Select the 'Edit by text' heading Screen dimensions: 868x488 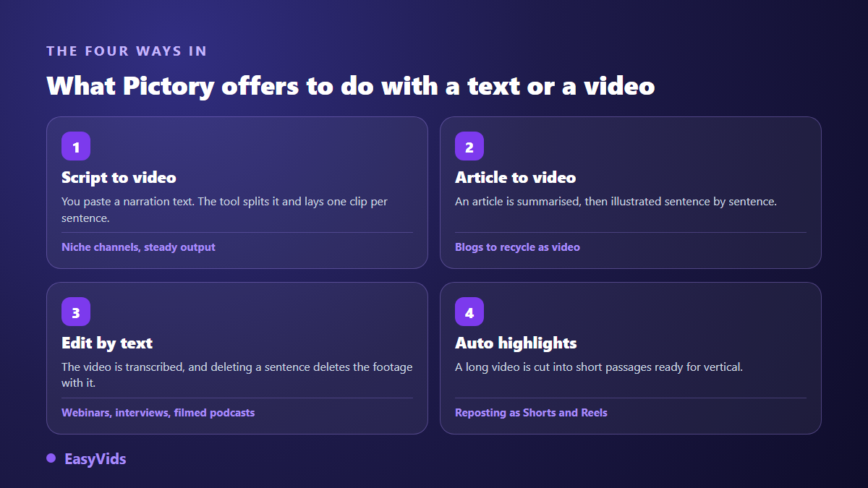click(x=107, y=343)
